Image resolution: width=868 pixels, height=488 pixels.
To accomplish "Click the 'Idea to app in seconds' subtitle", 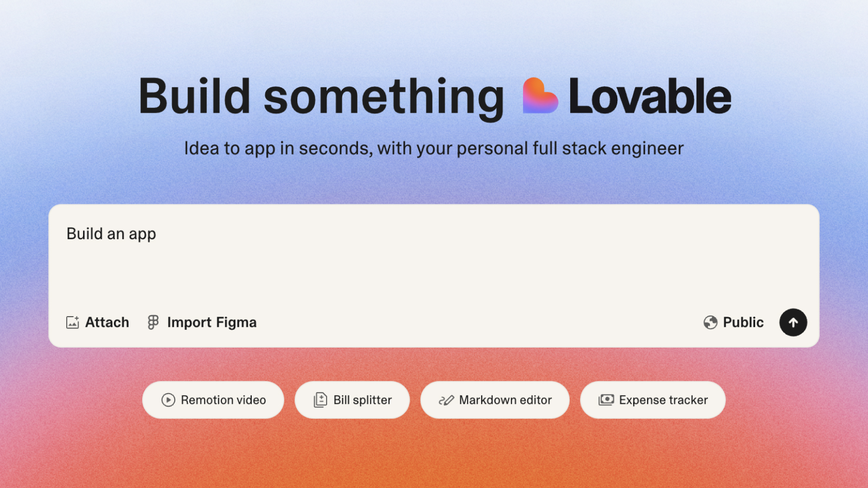I will 434,148.
